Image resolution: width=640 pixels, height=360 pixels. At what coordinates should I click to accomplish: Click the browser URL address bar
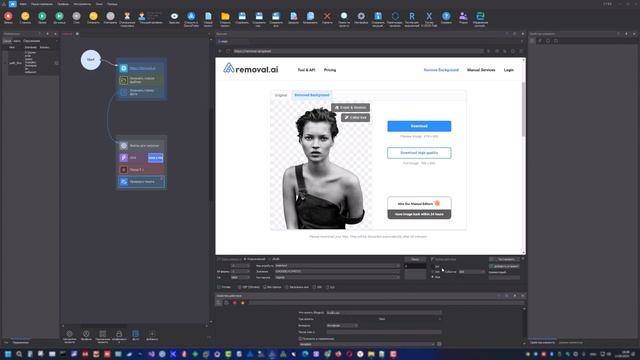[358, 51]
